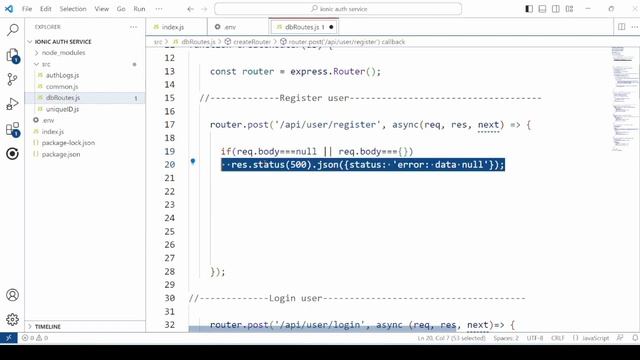640x360 pixels.
Task: Toggle the secondary side bar layout icon
Action: (556, 9)
